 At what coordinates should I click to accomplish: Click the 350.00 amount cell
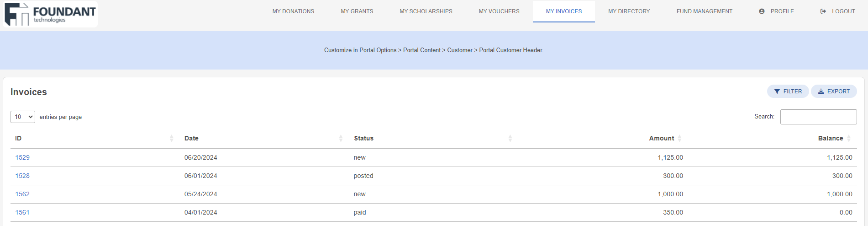point(673,212)
